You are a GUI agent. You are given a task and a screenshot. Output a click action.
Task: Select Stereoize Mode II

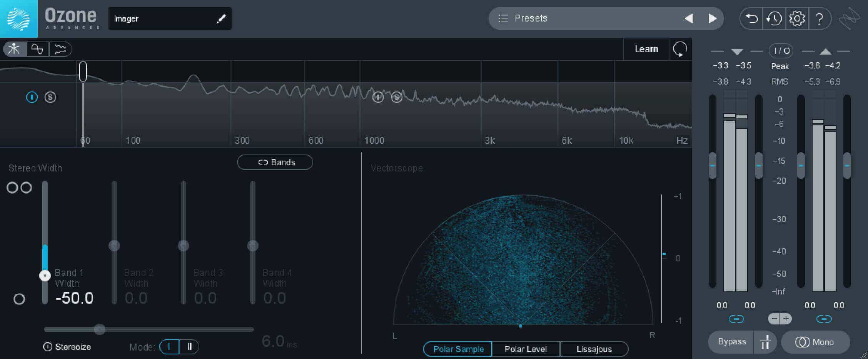189,347
